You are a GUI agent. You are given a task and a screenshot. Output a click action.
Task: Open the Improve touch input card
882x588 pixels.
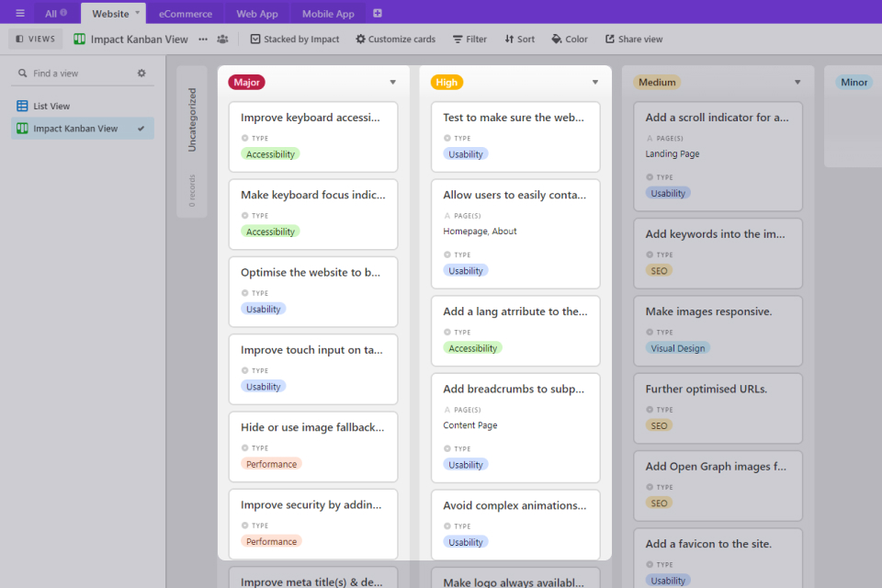tap(312, 369)
